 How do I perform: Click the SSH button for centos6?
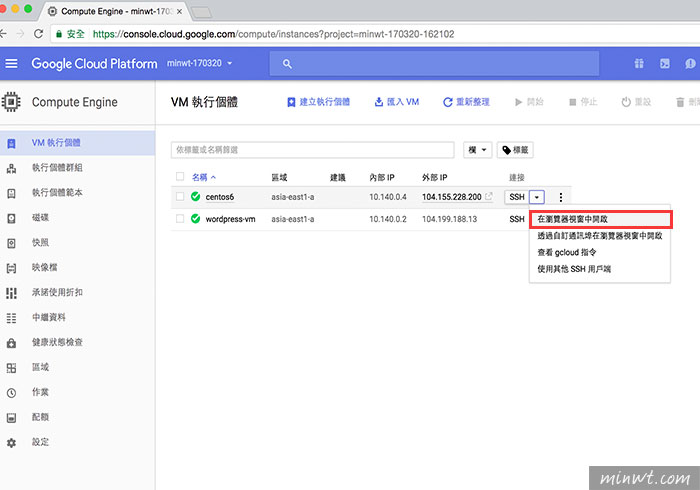pos(517,197)
